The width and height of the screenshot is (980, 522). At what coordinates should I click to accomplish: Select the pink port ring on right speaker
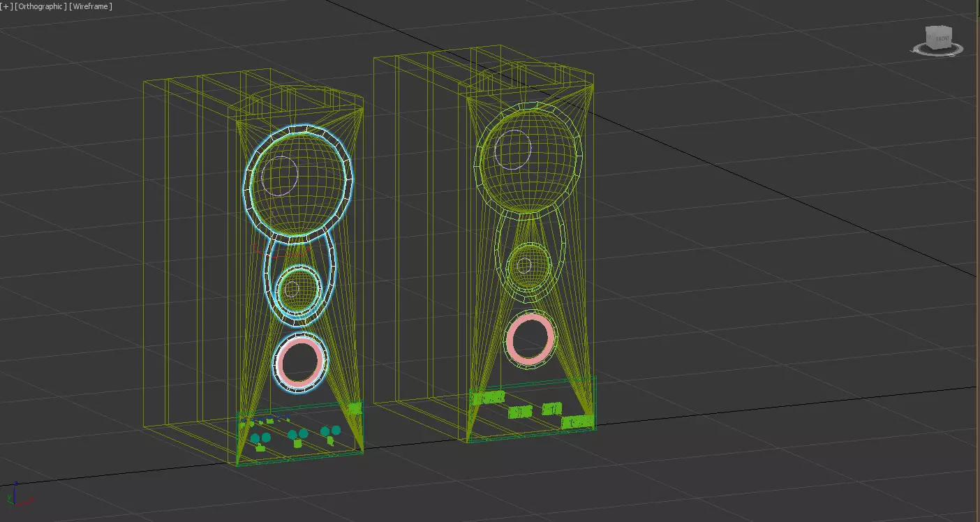(x=530, y=338)
